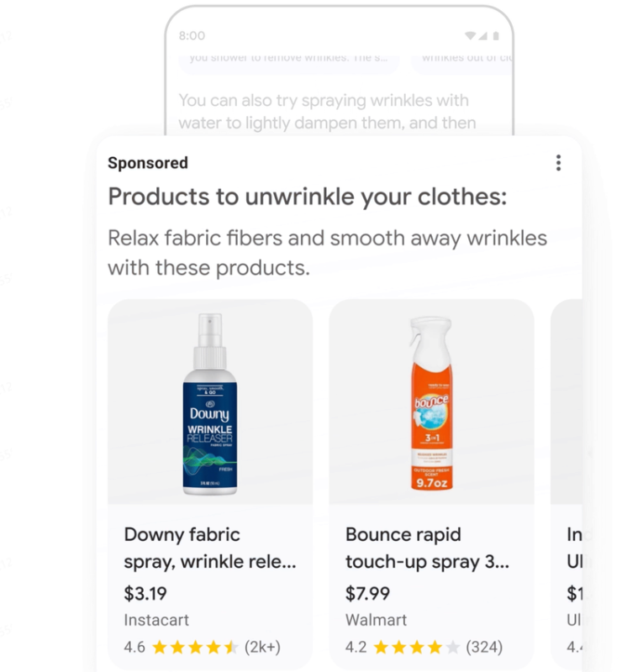This screenshot has height=672, width=627.
Task: Open the Bounce rapid touch-up spray title
Action: click(427, 547)
